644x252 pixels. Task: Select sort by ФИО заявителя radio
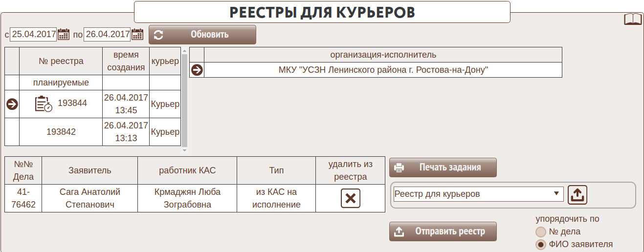[540, 245]
